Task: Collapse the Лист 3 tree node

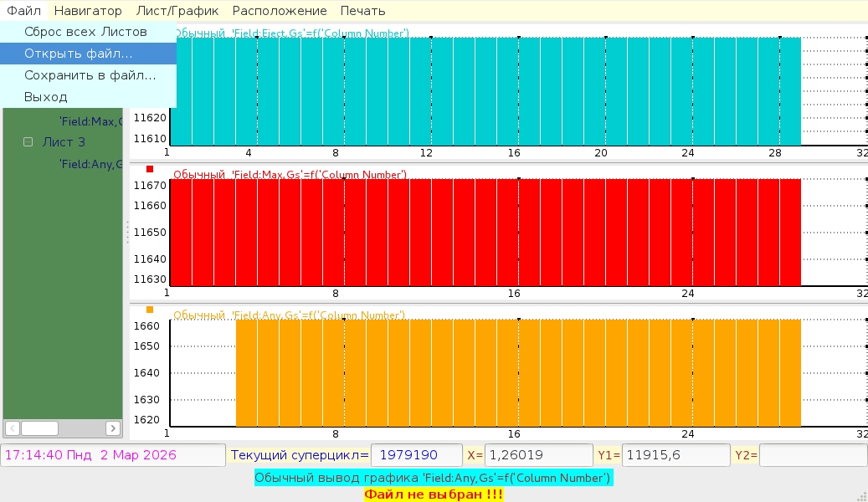Action: click(x=28, y=142)
